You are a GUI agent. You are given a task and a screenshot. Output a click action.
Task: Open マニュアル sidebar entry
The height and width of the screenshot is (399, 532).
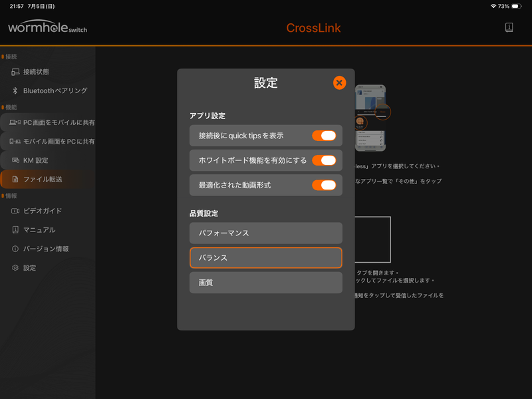click(x=47, y=229)
